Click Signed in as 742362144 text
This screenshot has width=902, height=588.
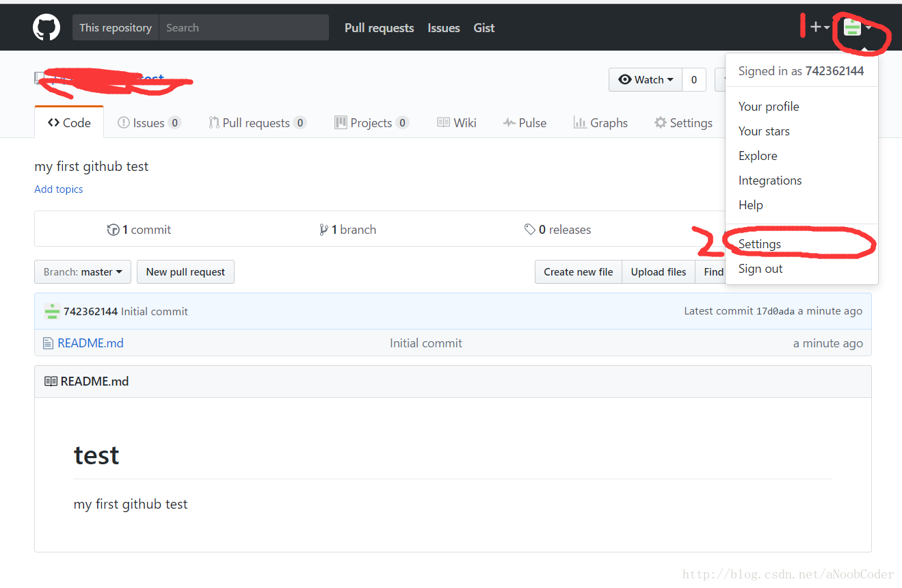point(801,71)
